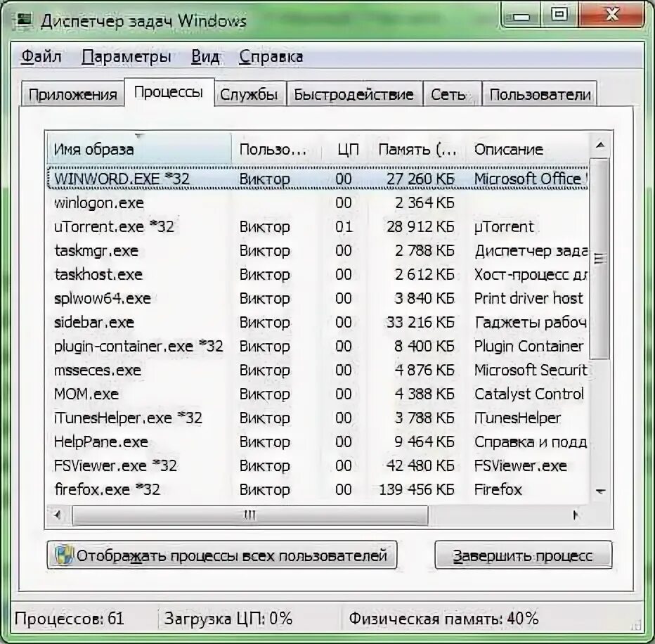Open the Параметры menu
Screen dimensions: 655x644
click(124, 56)
